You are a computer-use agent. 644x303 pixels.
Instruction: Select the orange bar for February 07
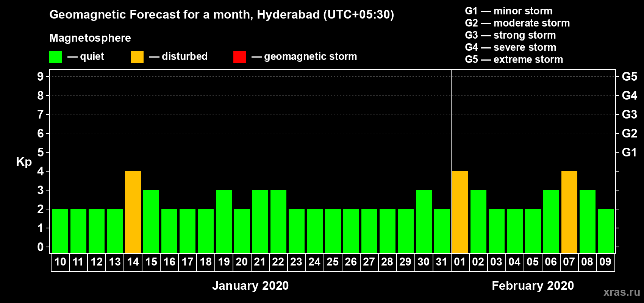click(569, 212)
